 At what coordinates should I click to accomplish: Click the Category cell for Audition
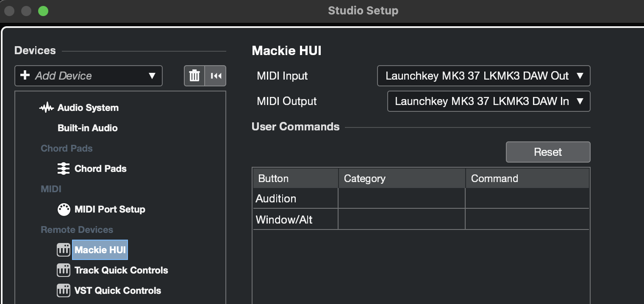(x=402, y=199)
